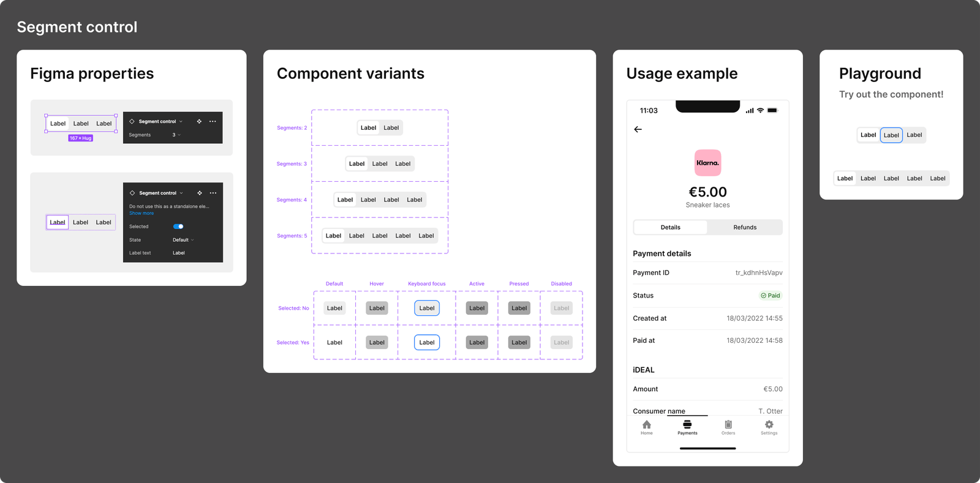980x483 pixels.
Task: Click the four-dot icon in the Selected property panel
Action: (200, 193)
